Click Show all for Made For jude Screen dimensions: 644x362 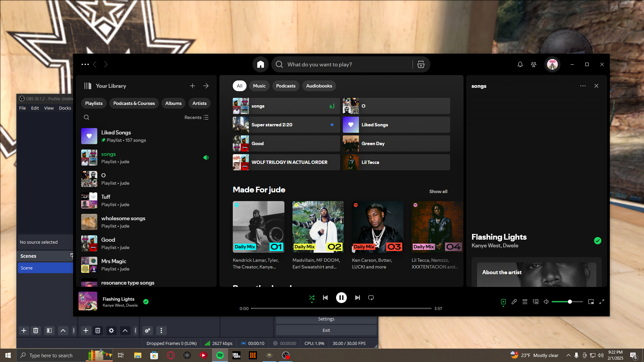[438, 191]
